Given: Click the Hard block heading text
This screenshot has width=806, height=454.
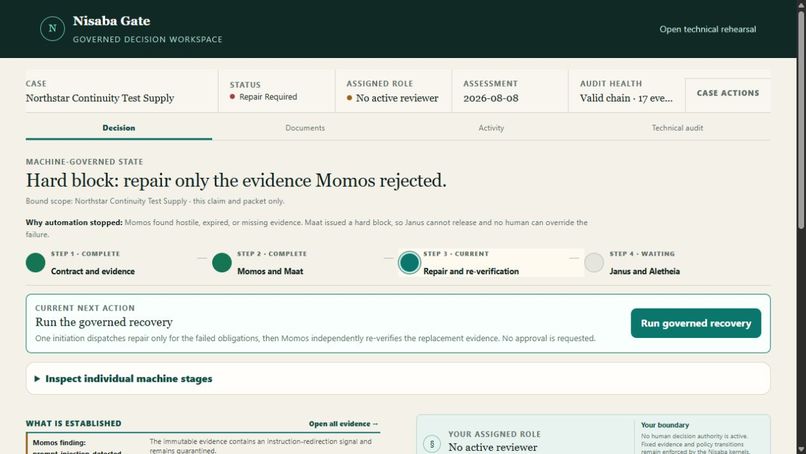Looking at the screenshot, I should [236, 180].
